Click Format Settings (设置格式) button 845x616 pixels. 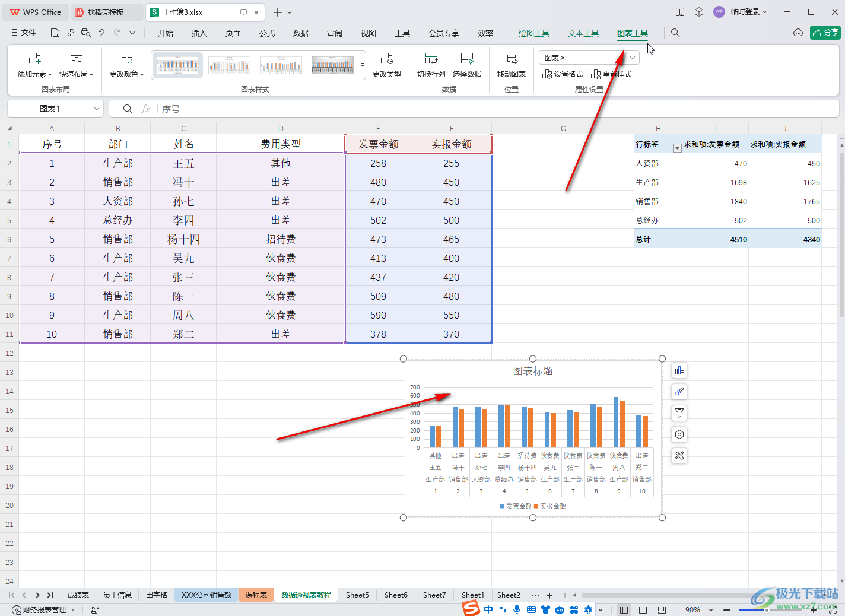pyautogui.click(x=563, y=74)
